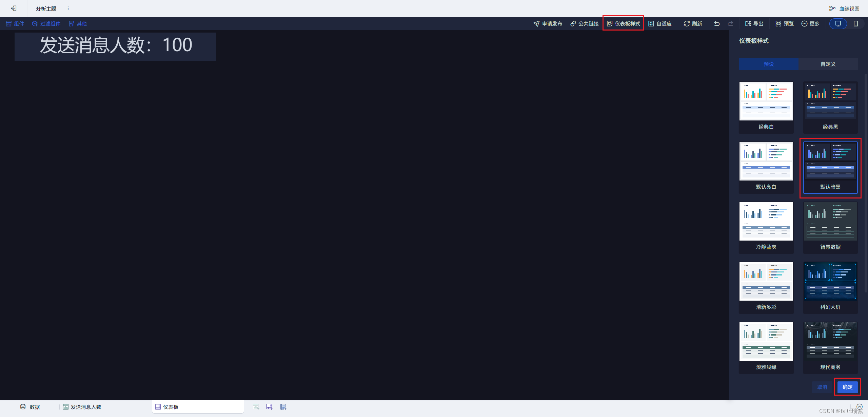868x417 pixels.
Task: Click the undo arrow icon
Action: (716, 23)
